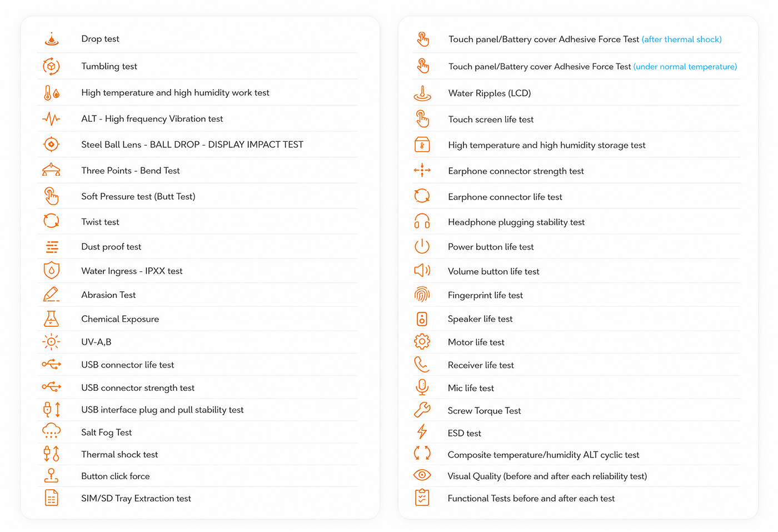
Task: Click the Motor life test gear icon
Action: click(422, 341)
